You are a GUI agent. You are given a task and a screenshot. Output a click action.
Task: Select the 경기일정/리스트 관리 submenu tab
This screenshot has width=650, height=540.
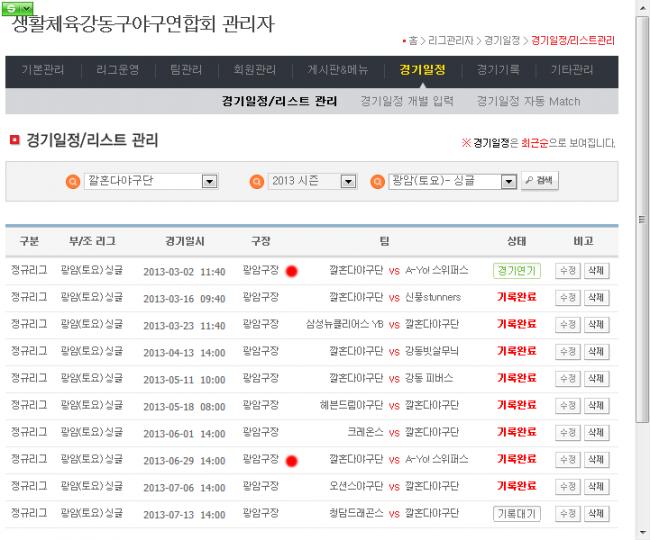pos(279,101)
